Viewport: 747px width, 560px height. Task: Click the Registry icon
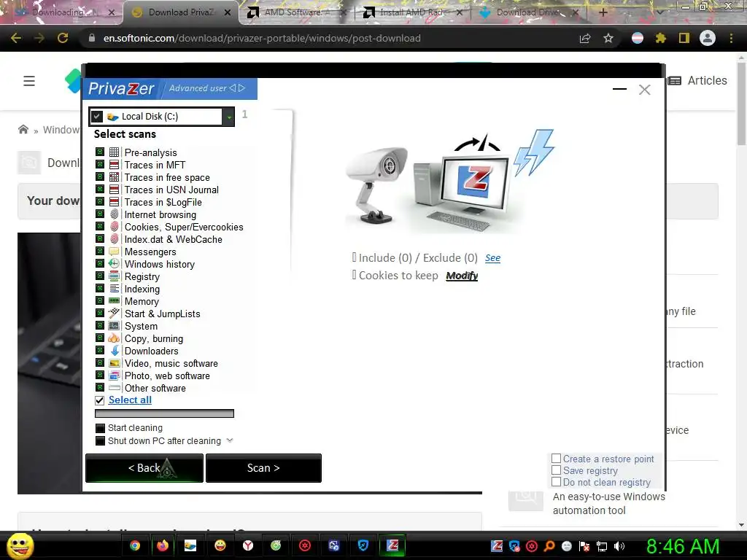click(114, 276)
